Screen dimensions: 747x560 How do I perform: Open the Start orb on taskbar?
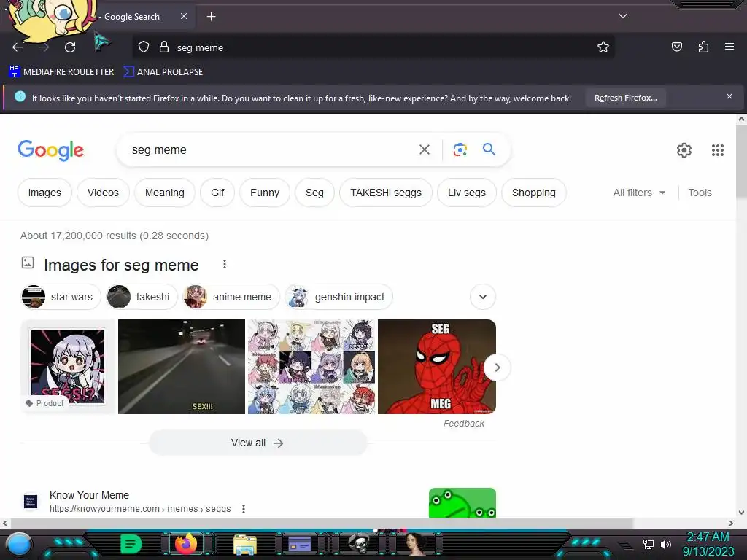click(19, 544)
